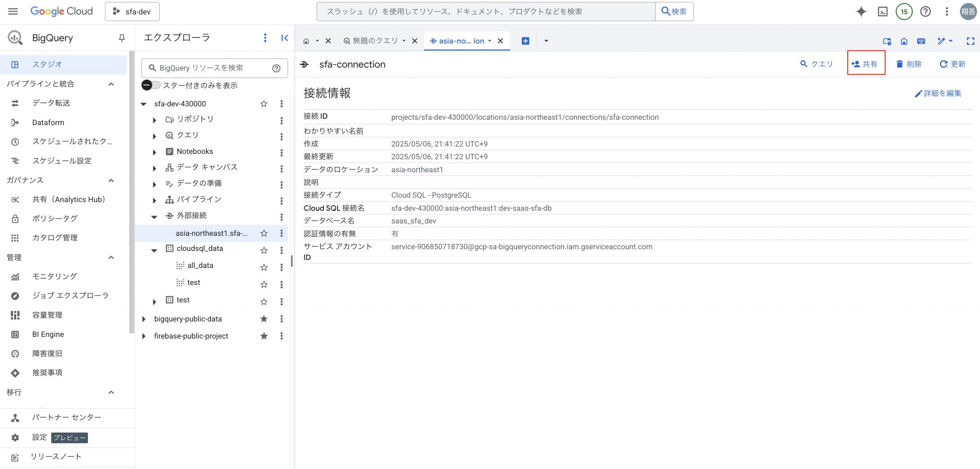
Task: Star the asia-northeast1.sfa- connection
Action: tap(264, 233)
